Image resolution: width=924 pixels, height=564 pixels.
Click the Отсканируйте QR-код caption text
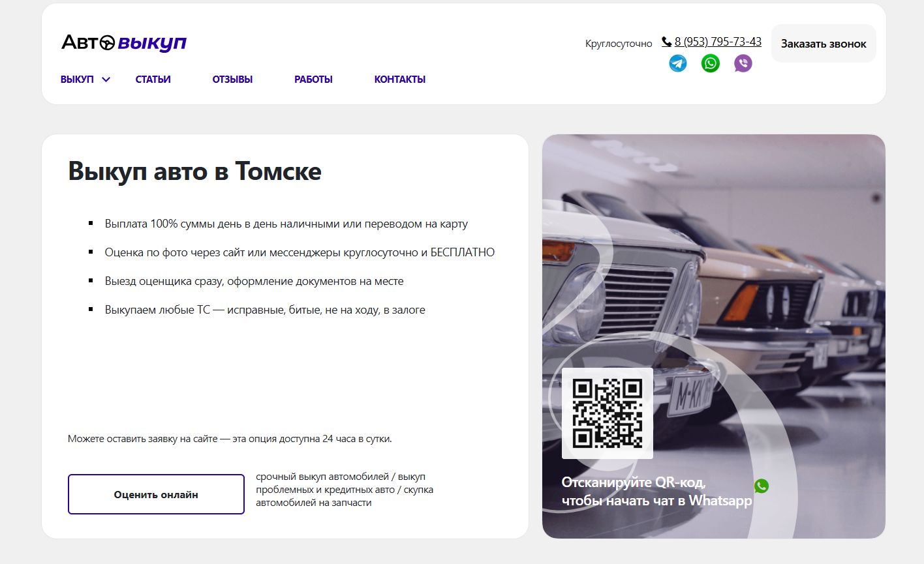[656, 492]
